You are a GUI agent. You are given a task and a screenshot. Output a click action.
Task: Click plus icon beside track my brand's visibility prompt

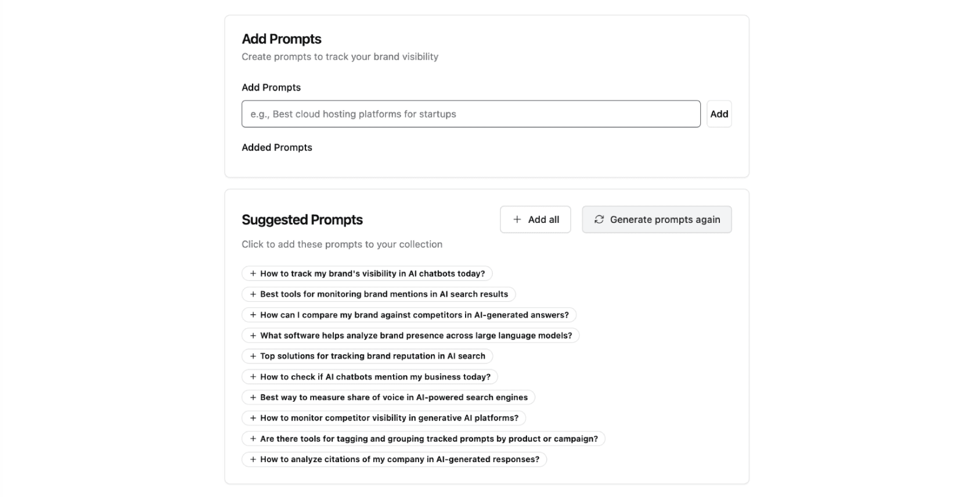click(253, 273)
